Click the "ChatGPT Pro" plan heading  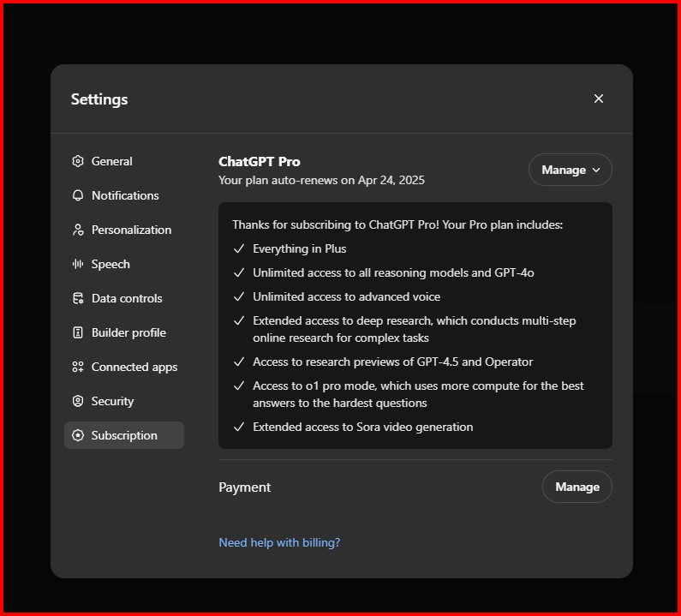pyautogui.click(x=260, y=161)
